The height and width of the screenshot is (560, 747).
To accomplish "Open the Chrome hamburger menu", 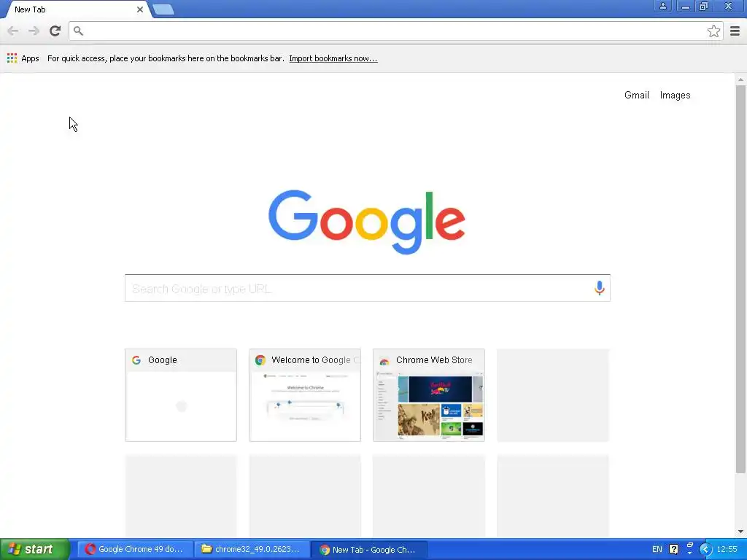I will (735, 31).
